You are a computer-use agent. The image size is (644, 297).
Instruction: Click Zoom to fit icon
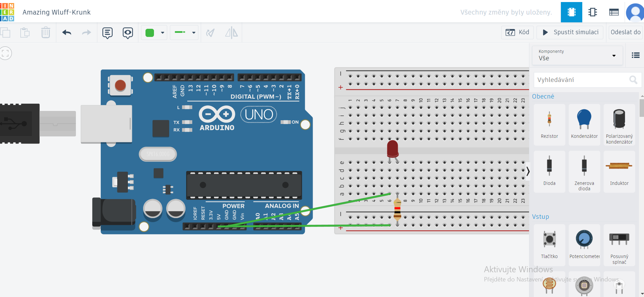click(5, 53)
